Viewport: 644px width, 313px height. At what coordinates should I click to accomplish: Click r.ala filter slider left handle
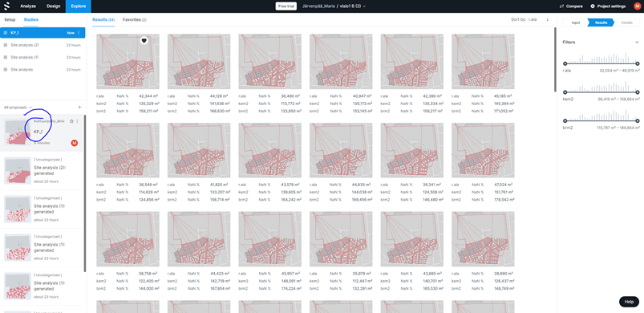coord(565,63)
